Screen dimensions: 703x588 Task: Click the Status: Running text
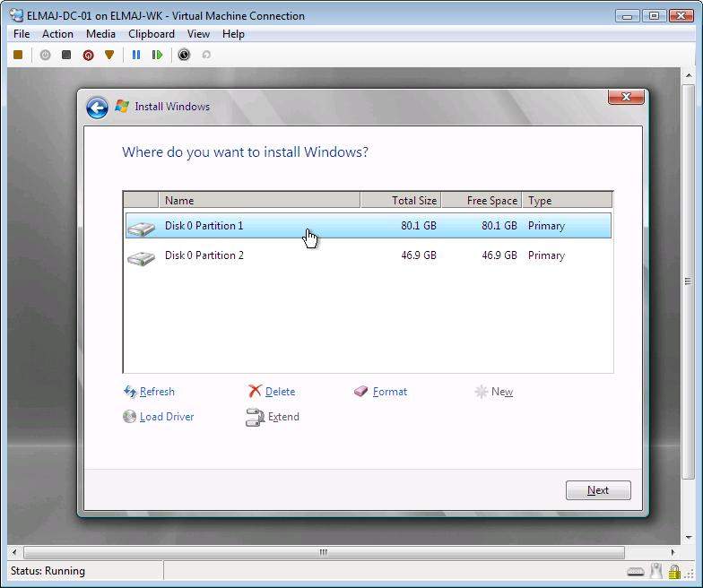(x=48, y=571)
